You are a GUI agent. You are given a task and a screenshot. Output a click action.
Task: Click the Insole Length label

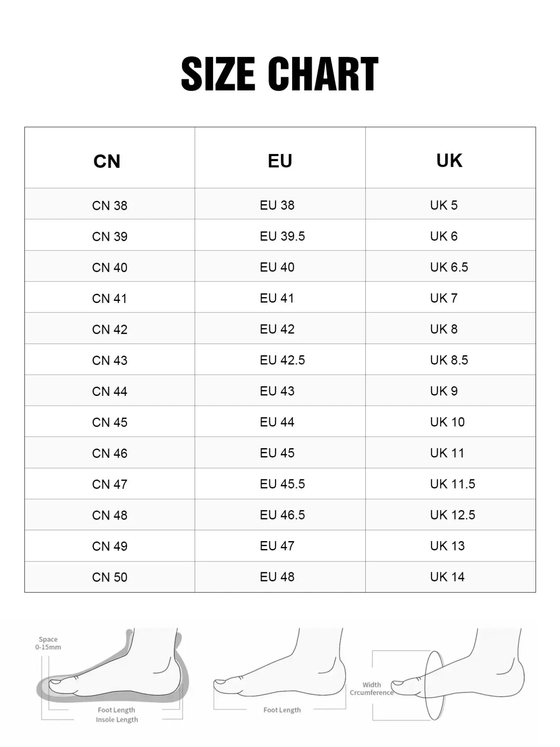pos(117,720)
